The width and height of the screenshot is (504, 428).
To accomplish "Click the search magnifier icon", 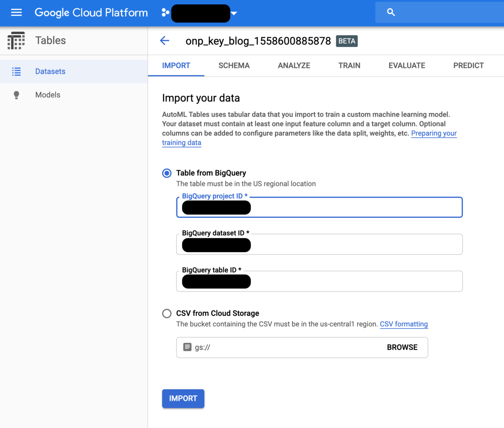I will [x=391, y=13].
